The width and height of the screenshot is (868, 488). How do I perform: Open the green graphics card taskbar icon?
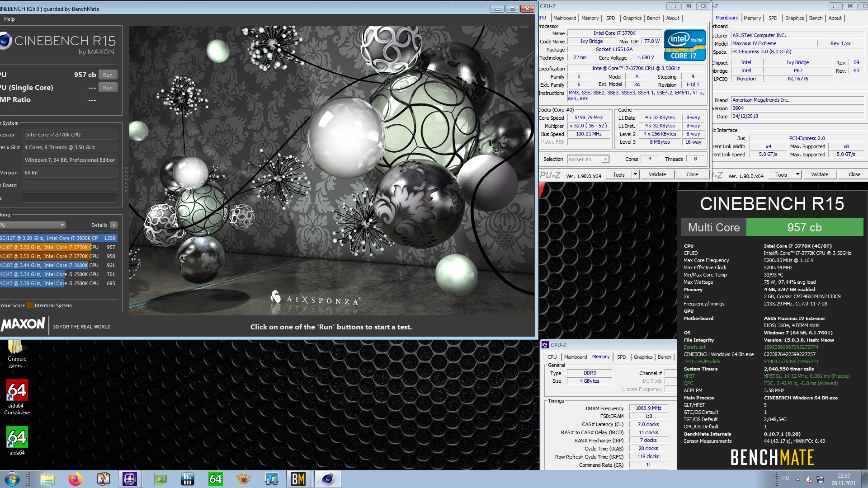click(160, 479)
